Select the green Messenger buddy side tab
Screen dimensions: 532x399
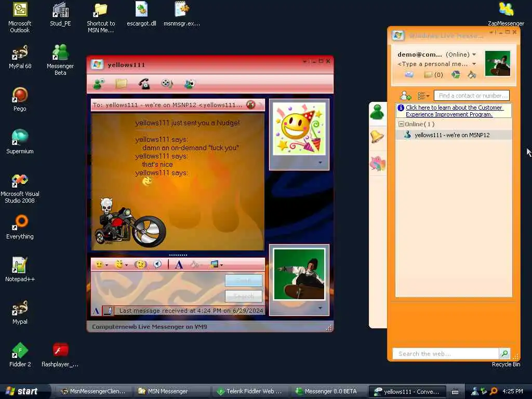pyautogui.click(x=377, y=112)
